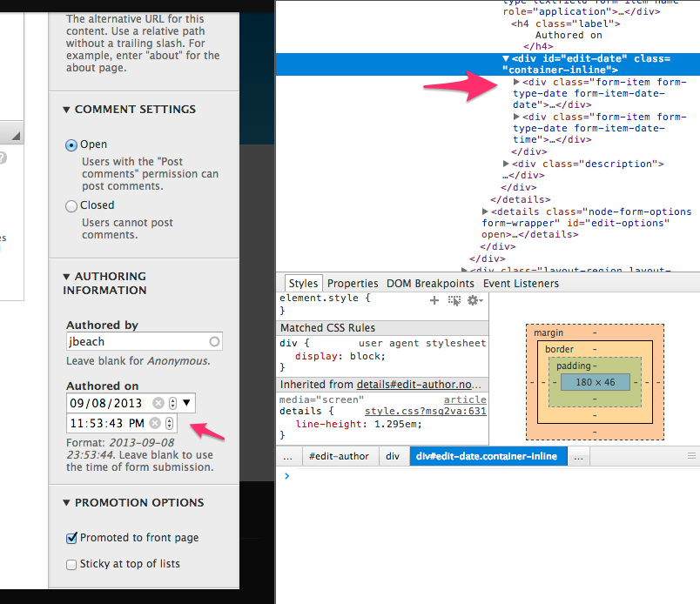
Task: Open the article stylesheet link
Action: [x=465, y=399]
